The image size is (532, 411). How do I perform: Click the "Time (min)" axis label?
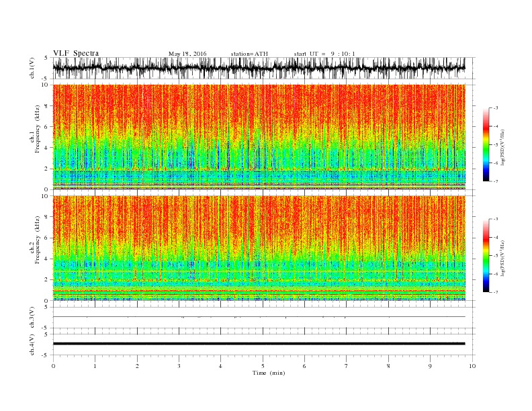[x=269, y=373]
